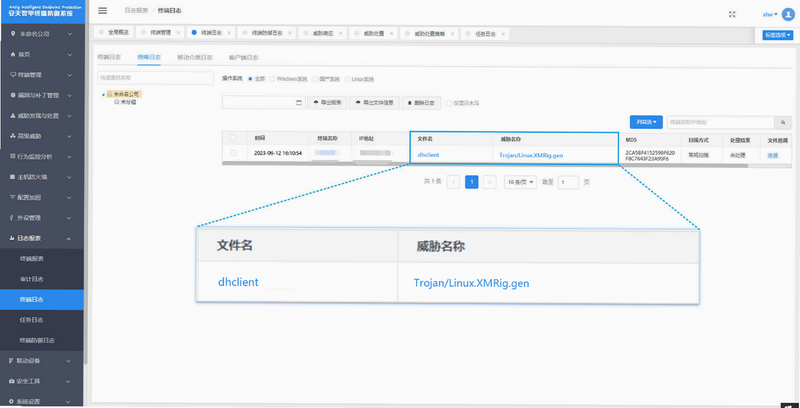Screen dimensions: 800x408
Task: Click the 导出报表 button
Action: (328, 103)
